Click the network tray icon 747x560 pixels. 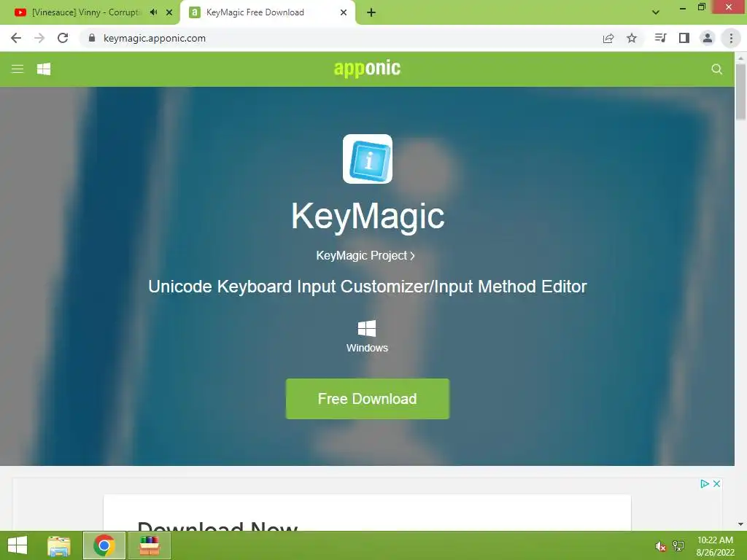pos(678,545)
